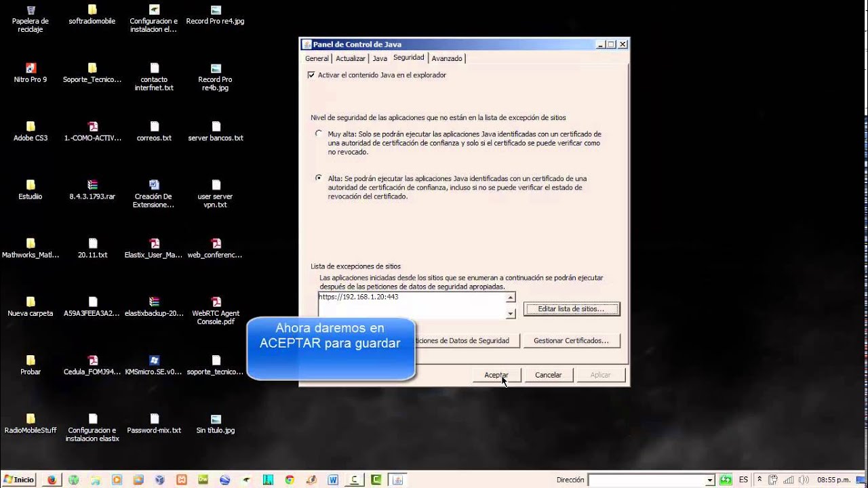868x488 pixels.
Task: Select 8.4.3.1793.rar archive on desktop
Action: pos(92,190)
